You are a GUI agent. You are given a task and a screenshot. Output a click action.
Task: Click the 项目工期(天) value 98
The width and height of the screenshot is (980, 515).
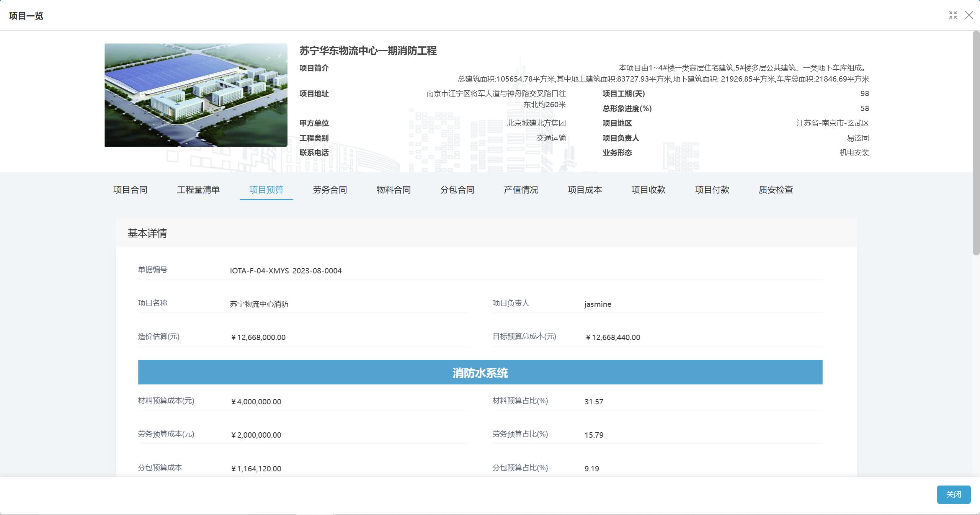[x=865, y=93]
